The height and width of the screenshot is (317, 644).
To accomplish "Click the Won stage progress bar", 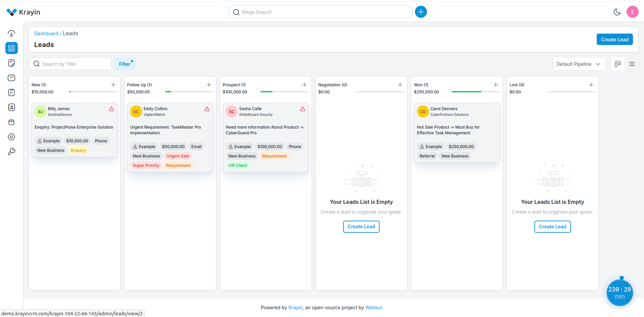I will tap(476, 92).
